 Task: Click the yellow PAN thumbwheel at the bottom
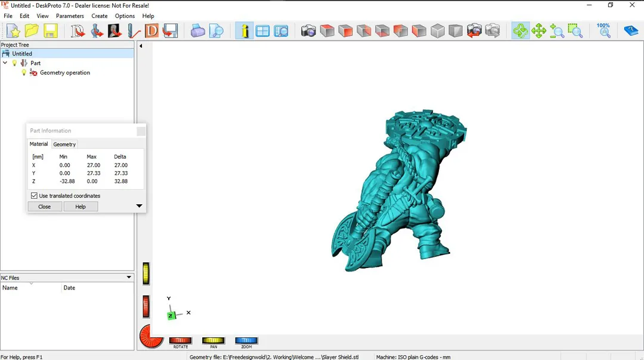(213, 340)
